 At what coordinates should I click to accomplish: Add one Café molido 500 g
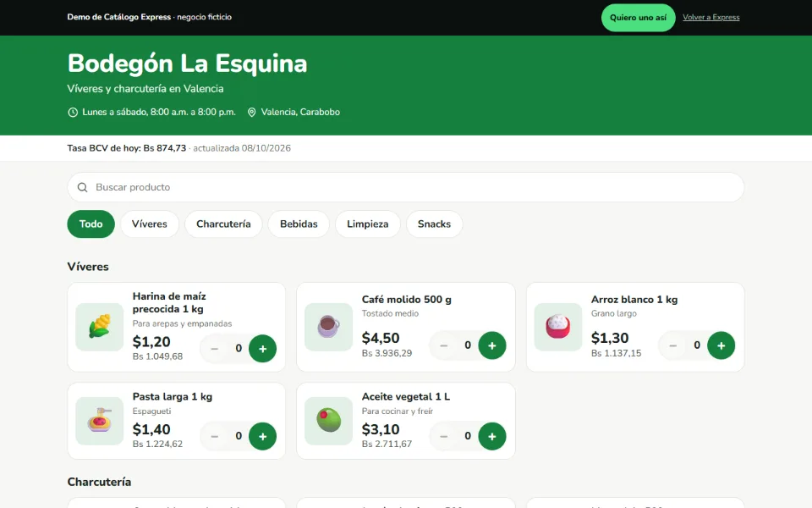(492, 345)
